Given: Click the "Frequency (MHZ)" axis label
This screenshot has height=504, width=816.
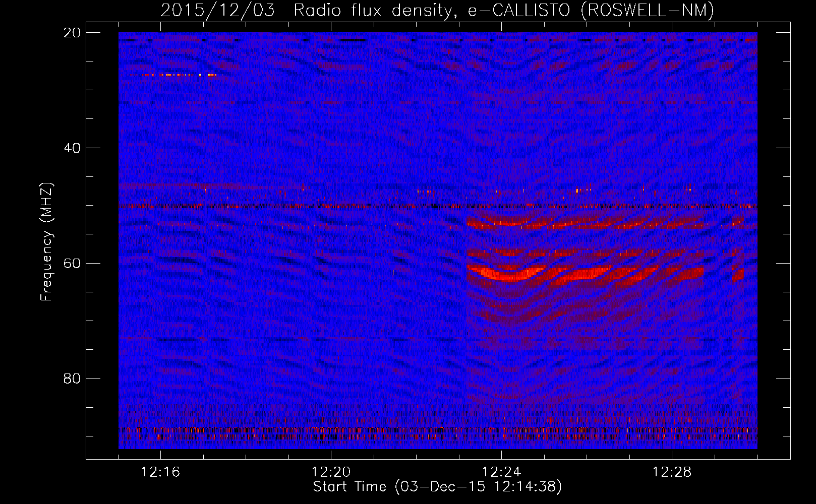Looking at the screenshot, I should tap(46, 242).
